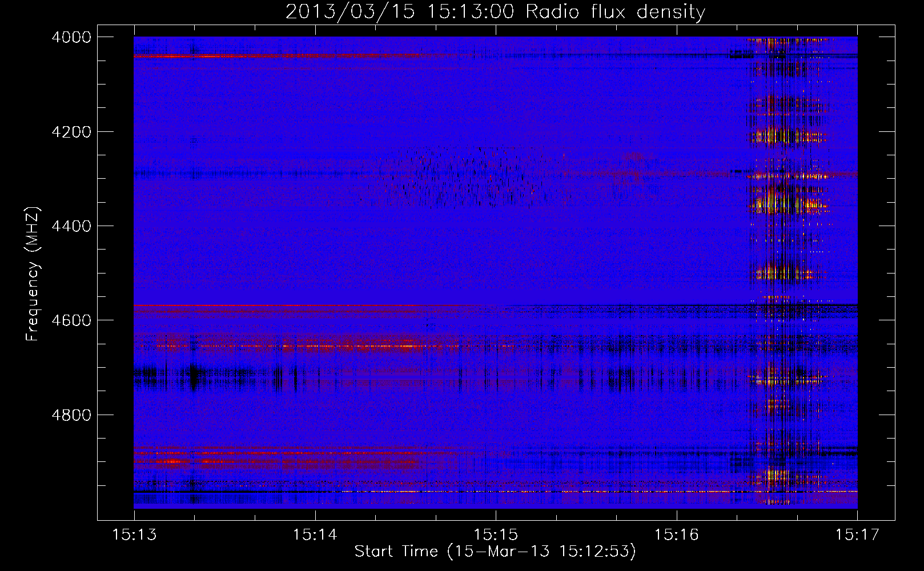924x571 pixels.
Task: Click the 4600 frequency axis label
Action: [71, 320]
